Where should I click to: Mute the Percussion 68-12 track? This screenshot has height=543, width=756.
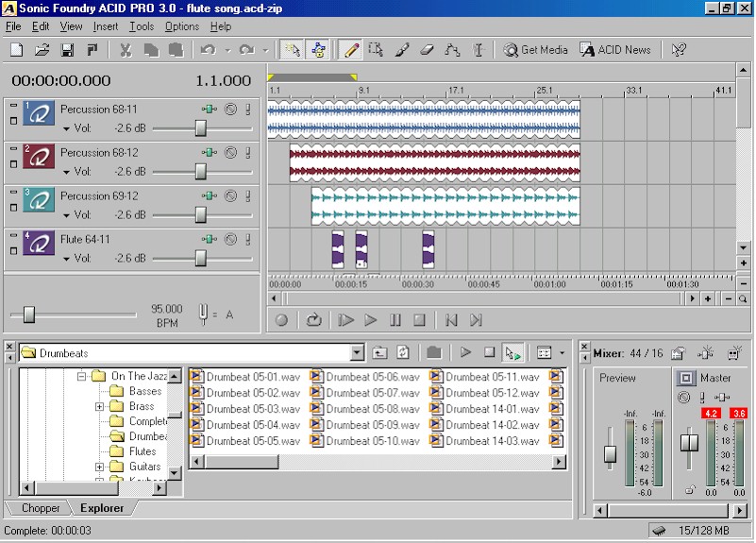[x=231, y=153]
